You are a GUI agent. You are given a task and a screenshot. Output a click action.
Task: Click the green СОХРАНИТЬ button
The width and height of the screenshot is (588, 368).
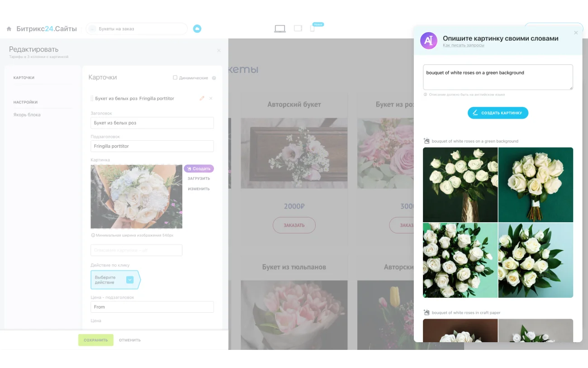click(x=95, y=339)
